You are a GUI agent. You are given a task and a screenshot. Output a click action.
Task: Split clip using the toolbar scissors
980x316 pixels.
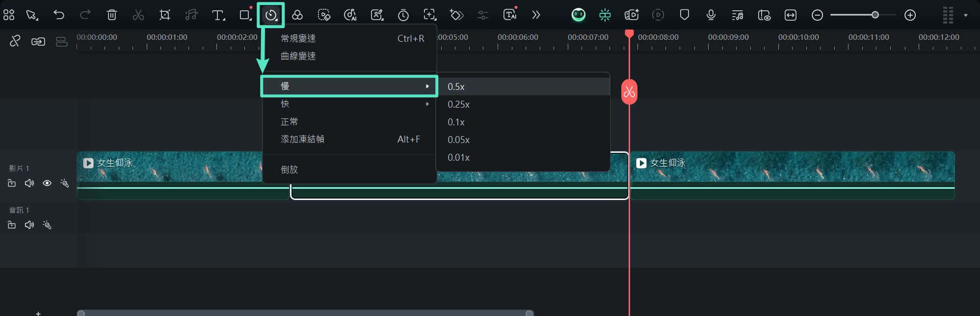(138, 15)
